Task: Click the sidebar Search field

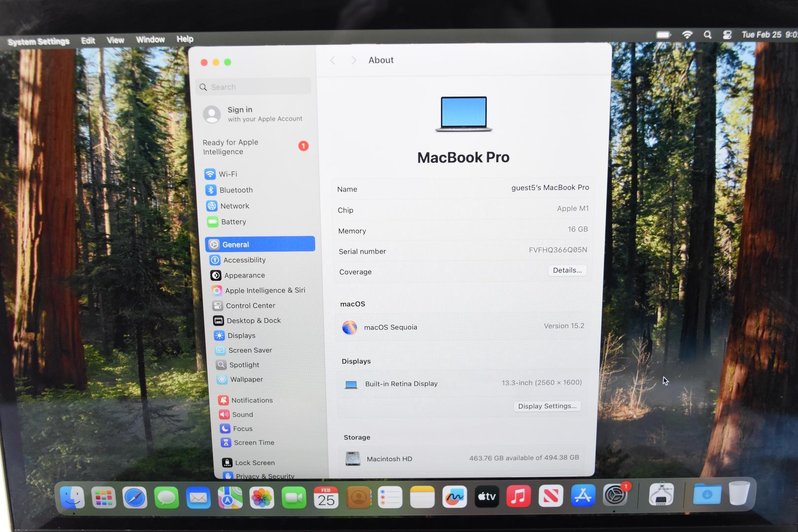Action: (253, 87)
